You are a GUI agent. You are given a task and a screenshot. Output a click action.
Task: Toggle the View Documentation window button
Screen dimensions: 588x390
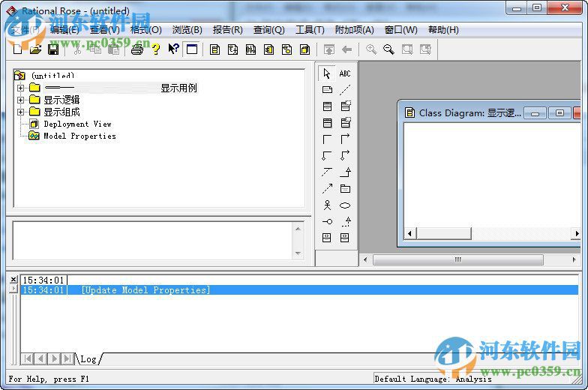(192, 49)
